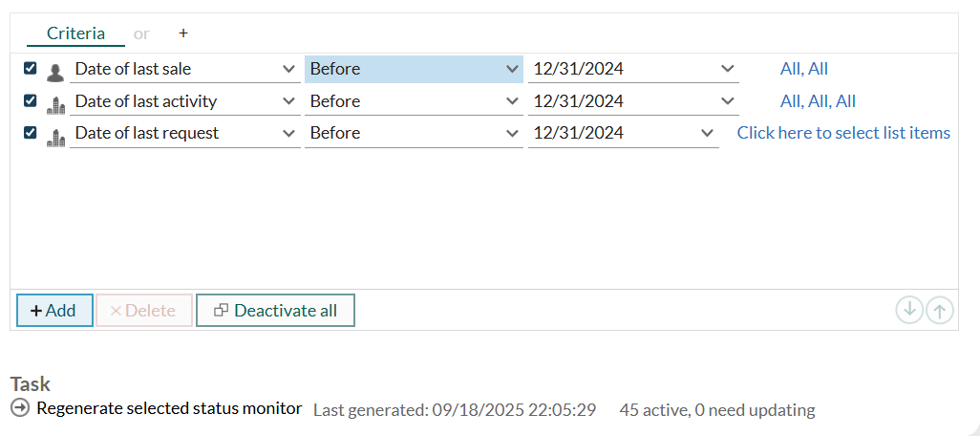The width and height of the screenshot is (980, 436).
Task: Click the person icon beside Date of last sale
Action: coord(55,71)
